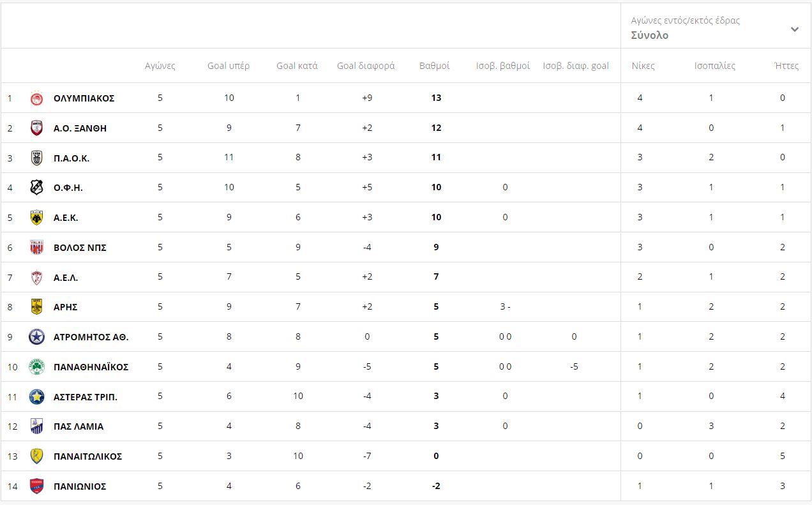Click the Άρης team crest

tap(37, 307)
